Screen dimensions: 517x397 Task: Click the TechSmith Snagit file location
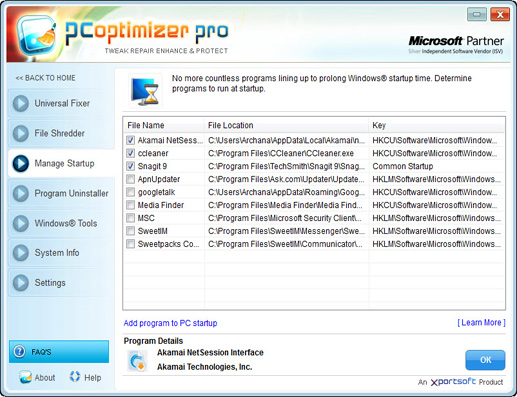click(286, 166)
